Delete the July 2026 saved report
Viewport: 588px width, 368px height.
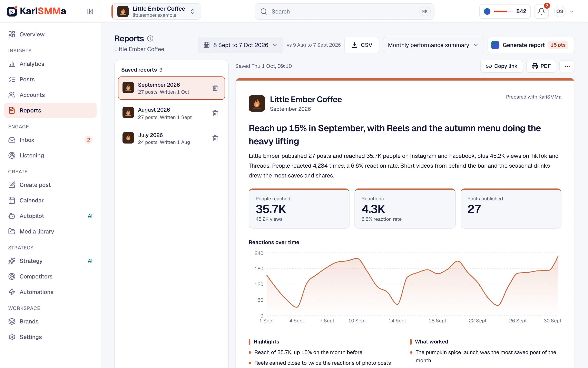click(x=215, y=138)
